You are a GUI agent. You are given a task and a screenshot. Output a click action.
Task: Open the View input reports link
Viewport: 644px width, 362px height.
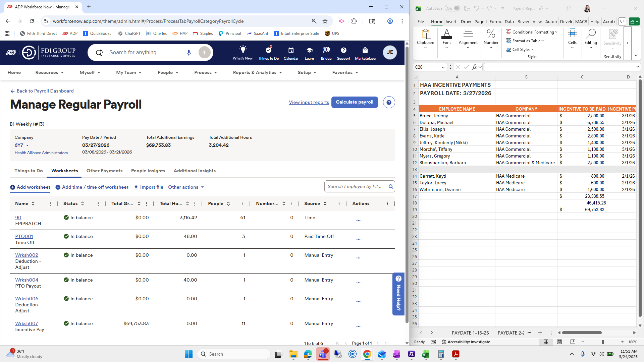point(309,102)
